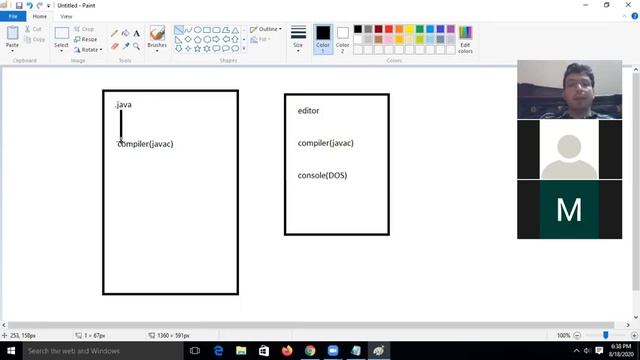Click the Redo arrow in title bar
The width and height of the screenshot is (640, 360).
coord(40,5)
